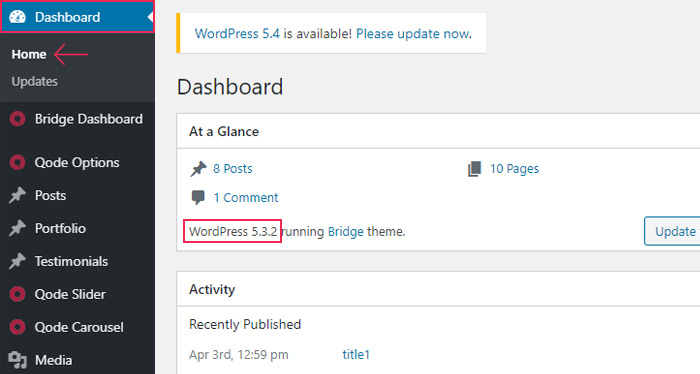The width and height of the screenshot is (700, 374).
Task: Click the Qode Slider circle icon
Action: click(17, 295)
